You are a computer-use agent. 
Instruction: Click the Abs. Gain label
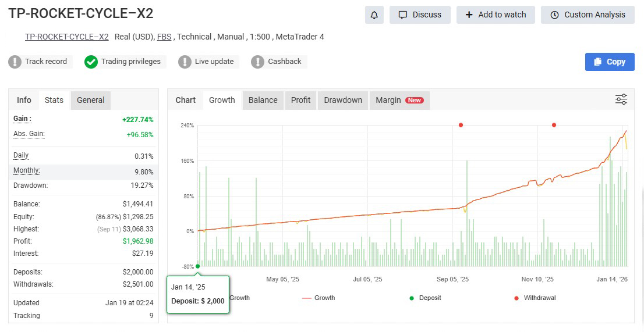[x=29, y=134]
